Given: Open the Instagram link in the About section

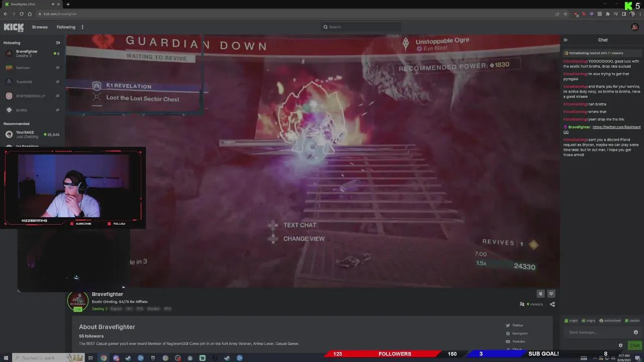Looking at the screenshot, I should click(517, 333).
